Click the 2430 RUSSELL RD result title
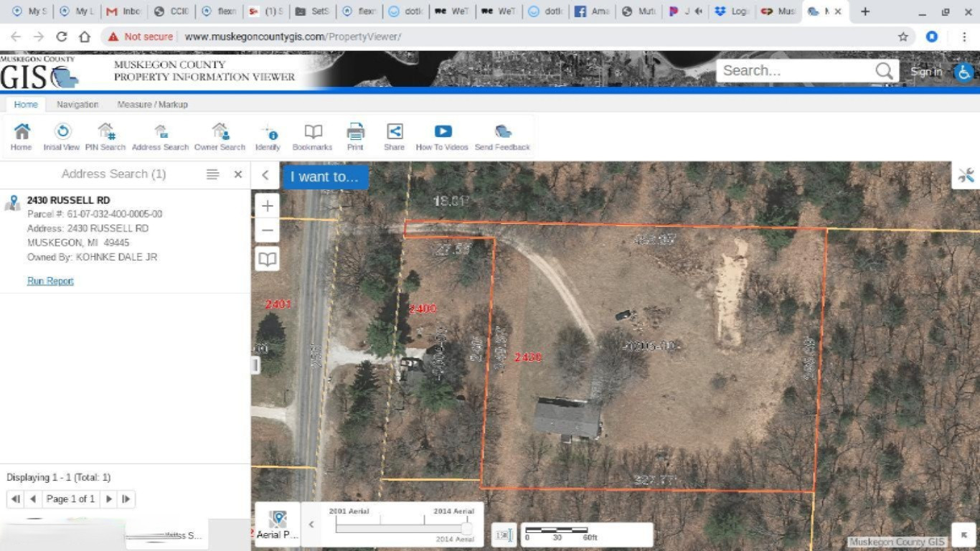Image resolution: width=980 pixels, height=551 pixels. (68, 200)
